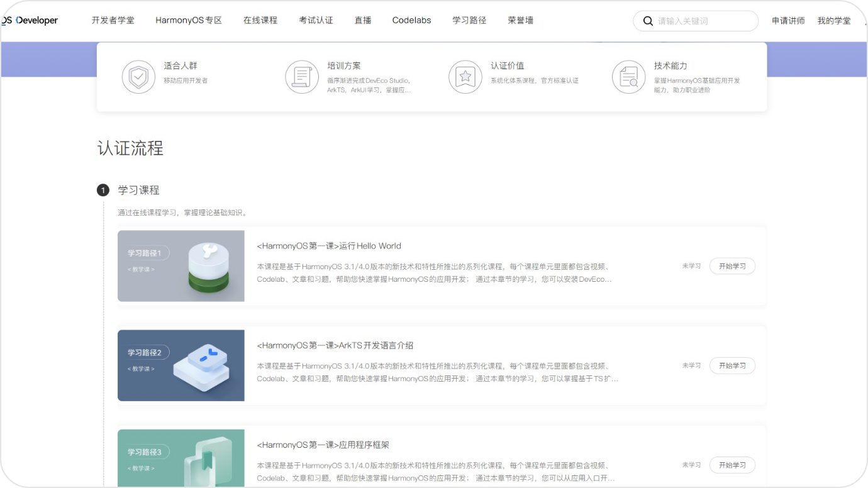Viewport: 868px width, 488px height.
Task: Start learning the 应用程序框架 course
Action: (x=732, y=465)
